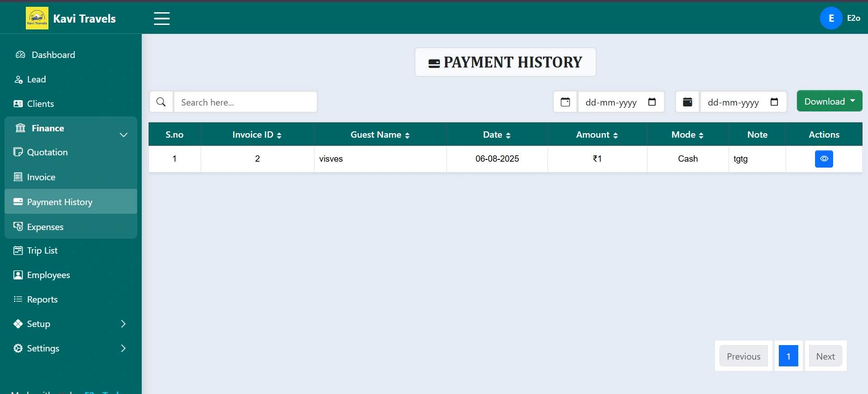Click the search magnifier icon
The height and width of the screenshot is (394, 868).
[x=161, y=102]
